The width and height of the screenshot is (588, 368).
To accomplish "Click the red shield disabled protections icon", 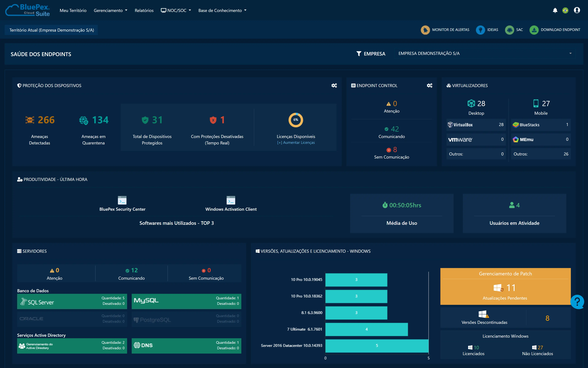I will click(213, 120).
